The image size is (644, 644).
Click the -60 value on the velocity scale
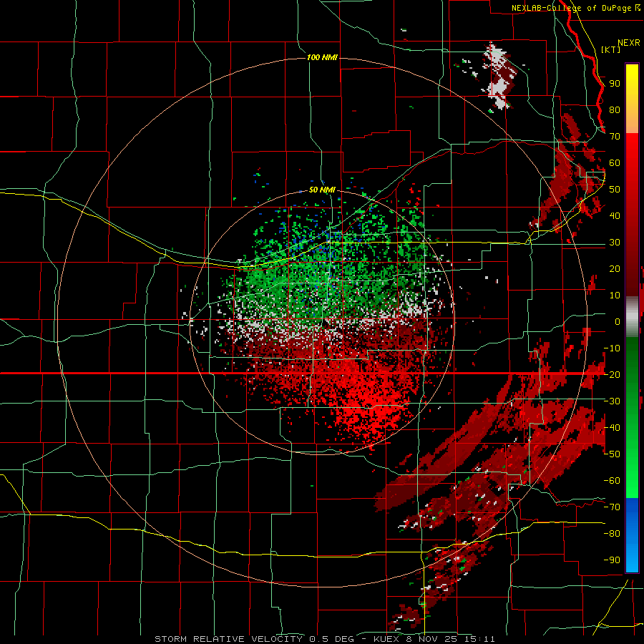click(612, 481)
